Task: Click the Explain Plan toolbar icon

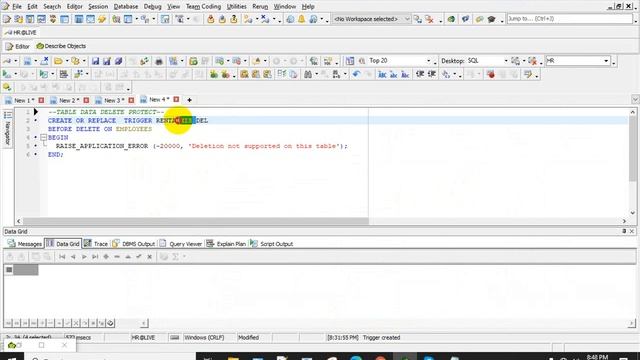Action: pyautogui.click(x=64, y=74)
